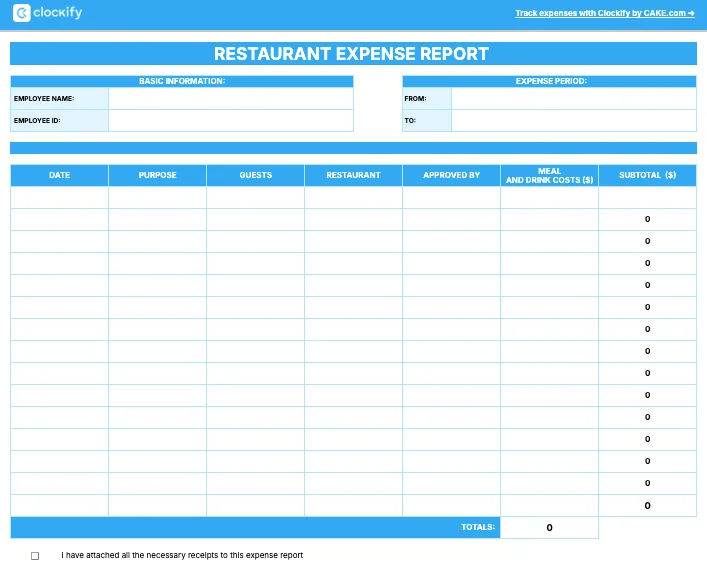707x572 pixels.
Task: Check the receipts attached confirmation checkbox
Action: 35,556
